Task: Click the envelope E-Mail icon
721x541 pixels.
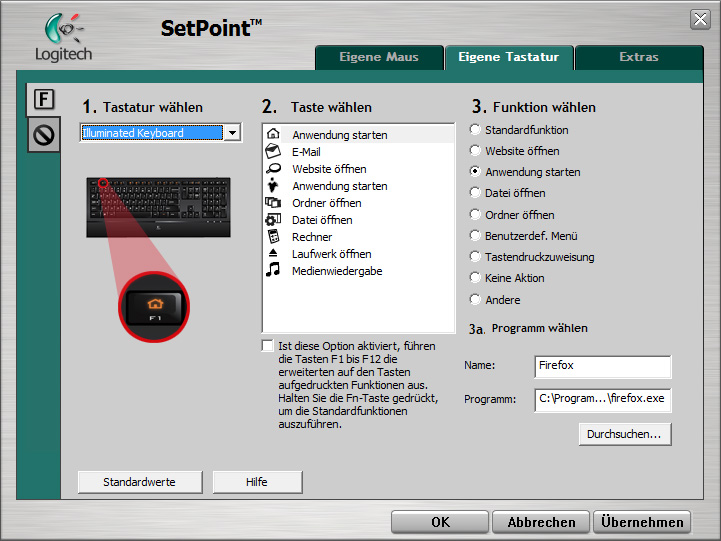Action: click(273, 151)
